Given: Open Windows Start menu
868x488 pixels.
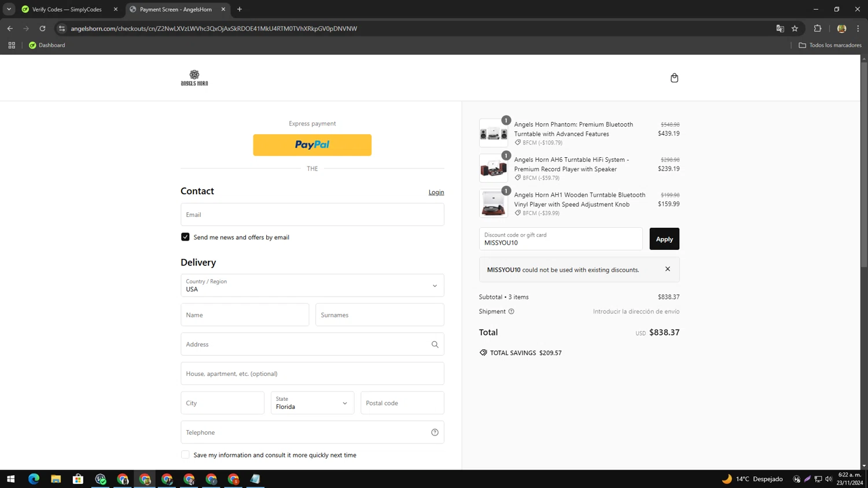Looking at the screenshot, I should 10,479.
